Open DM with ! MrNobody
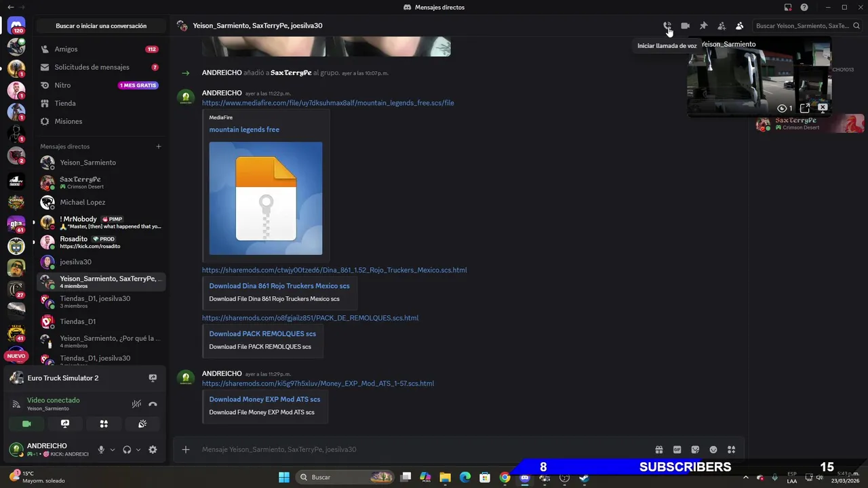Screen dimensions: 868x488 click(x=100, y=222)
